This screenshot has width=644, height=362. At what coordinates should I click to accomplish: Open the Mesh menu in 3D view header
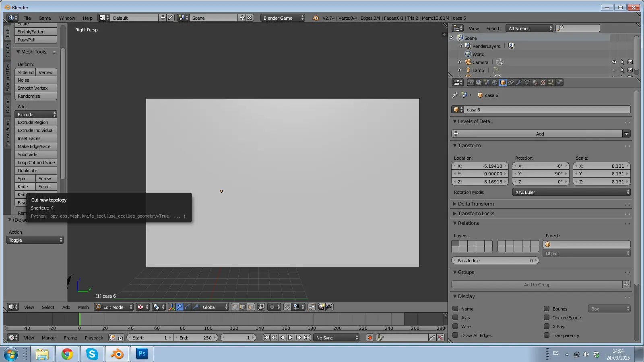point(83,307)
